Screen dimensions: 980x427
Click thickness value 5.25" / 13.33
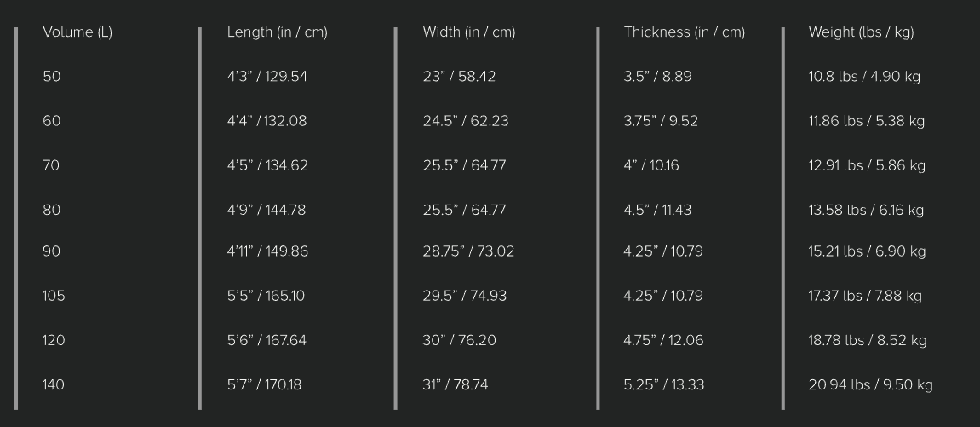pos(664,385)
